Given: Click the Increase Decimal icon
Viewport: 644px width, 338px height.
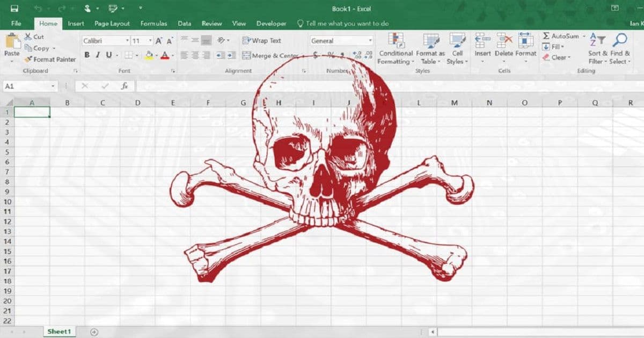Looking at the screenshot, I should click(357, 55).
